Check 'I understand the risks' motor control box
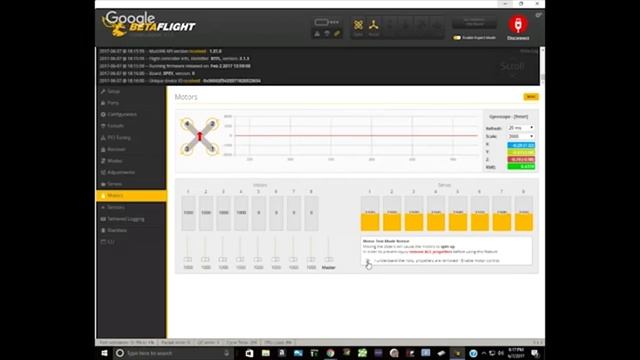Screen dimensions: 640x360 pos(367,260)
